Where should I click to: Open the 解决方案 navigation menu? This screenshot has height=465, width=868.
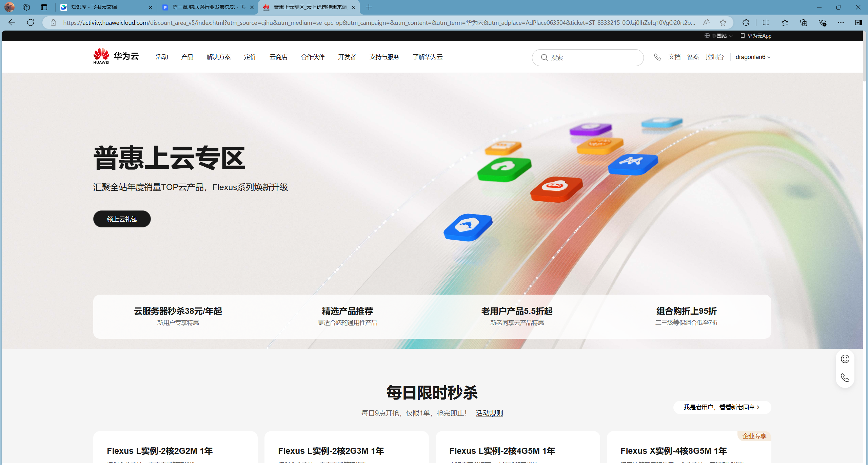click(219, 57)
